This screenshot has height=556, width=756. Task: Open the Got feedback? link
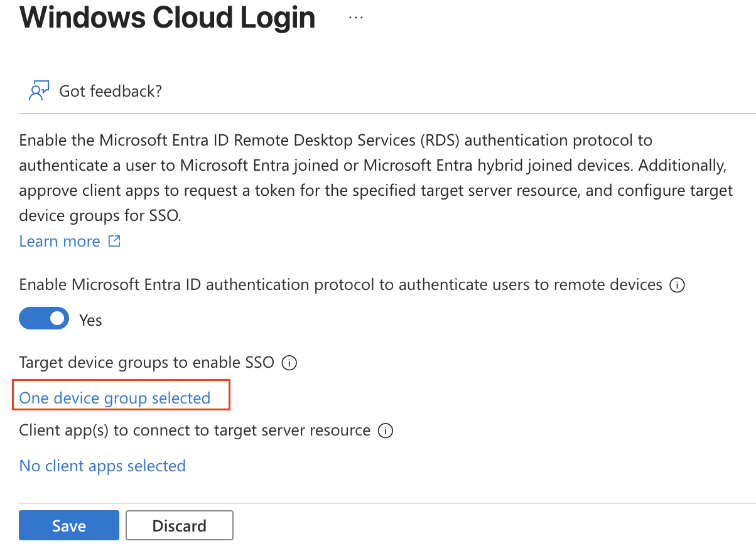[111, 91]
